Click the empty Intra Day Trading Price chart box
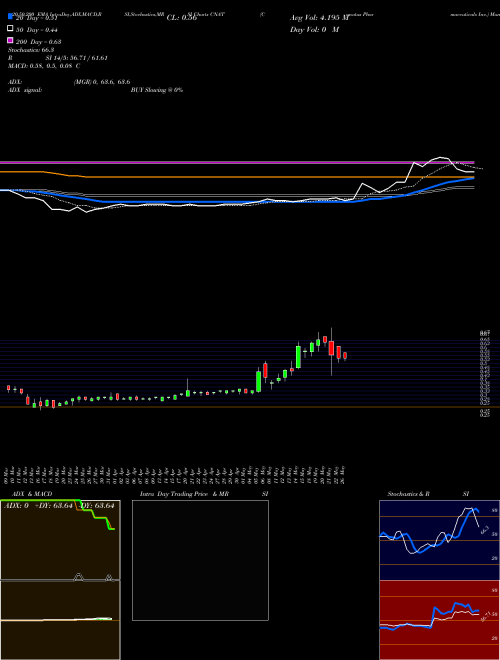 (x=200, y=560)
